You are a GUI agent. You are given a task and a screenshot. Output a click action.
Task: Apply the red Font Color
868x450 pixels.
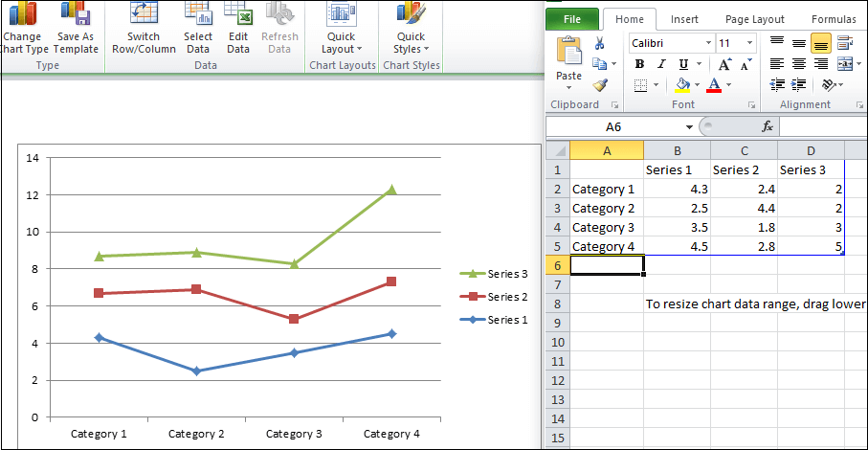coord(714,85)
